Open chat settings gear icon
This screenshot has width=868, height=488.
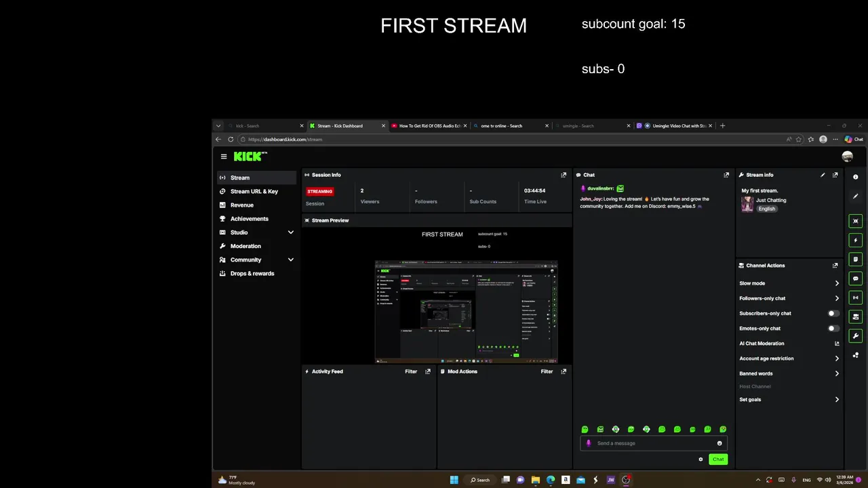pos(701,460)
